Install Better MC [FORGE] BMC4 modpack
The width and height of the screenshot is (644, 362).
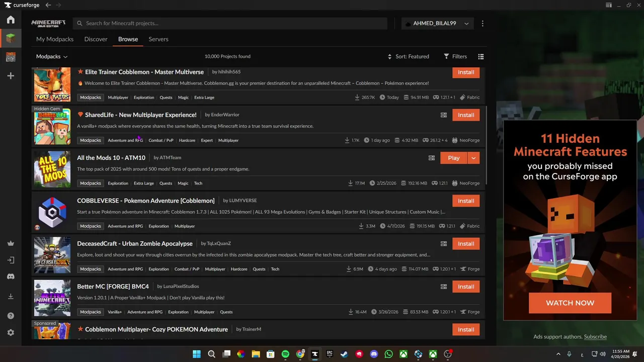pyautogui.click(x=466, y=287)
